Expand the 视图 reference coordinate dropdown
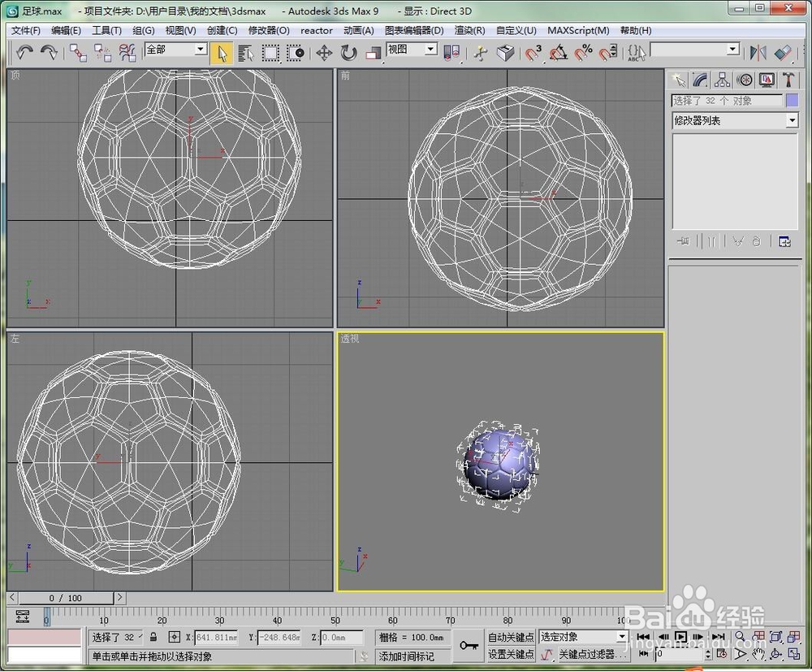Image resolution: width=812 pixels, height=671 pixels. click(x=430, y=50)
